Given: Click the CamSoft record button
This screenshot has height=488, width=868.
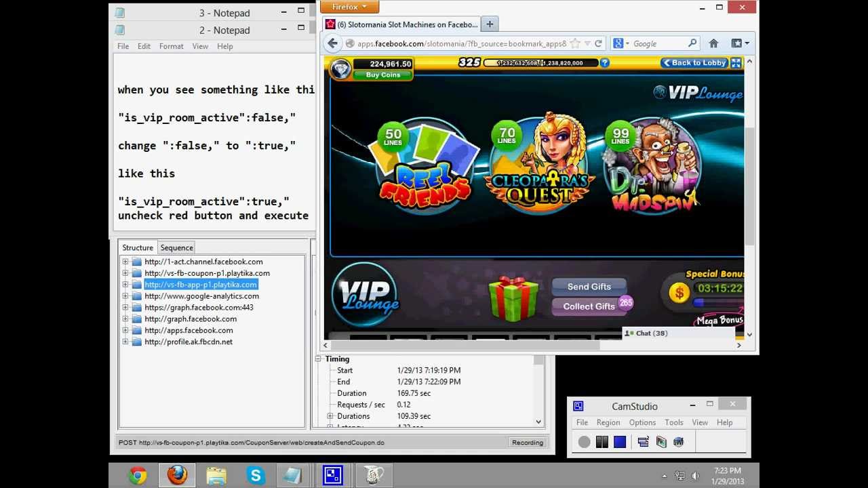Looking at the screenshot, I should 585,442.
